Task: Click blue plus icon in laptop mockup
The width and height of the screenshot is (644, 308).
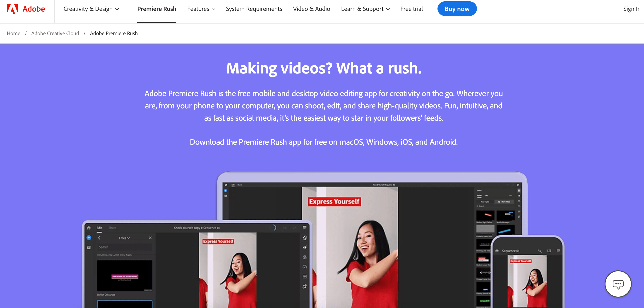Action: pos(226,191)
